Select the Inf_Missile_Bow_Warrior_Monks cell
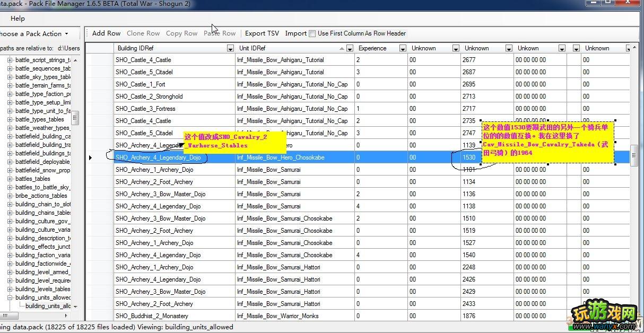Screen dimensions: 644x333 pos(294,316)
